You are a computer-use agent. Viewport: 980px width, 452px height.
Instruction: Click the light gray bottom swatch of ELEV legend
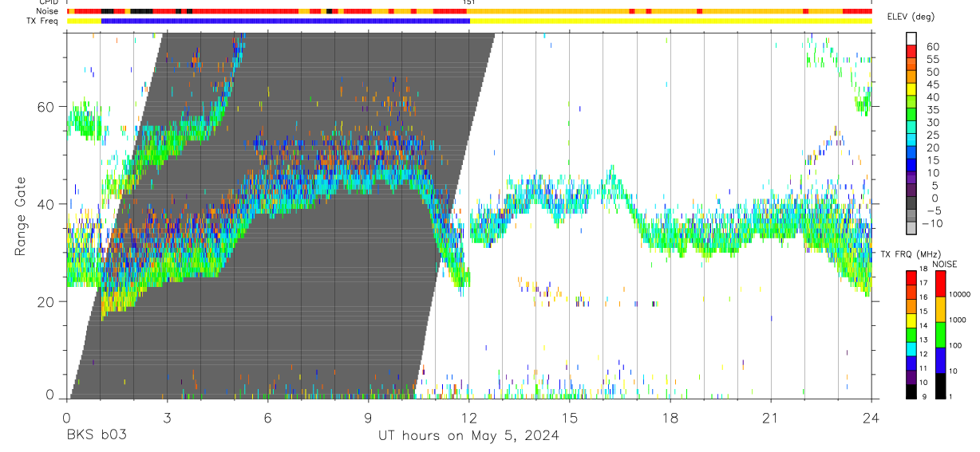pyautogui.click(x=911, y=228)
